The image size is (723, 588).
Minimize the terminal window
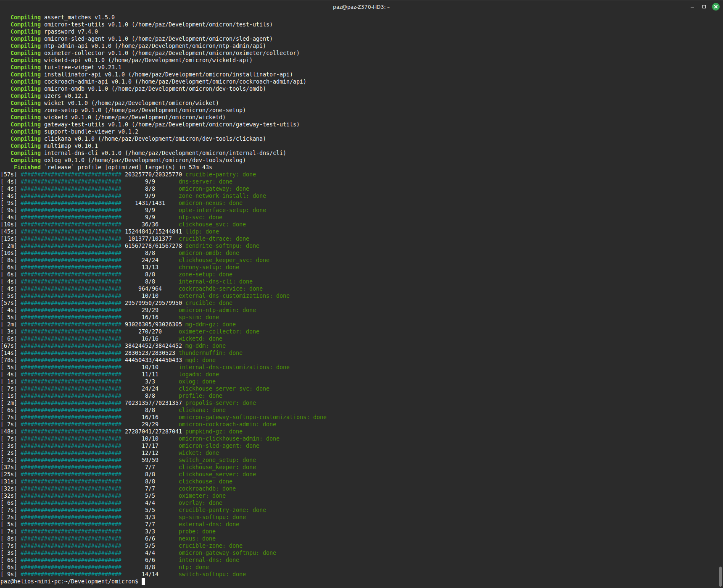tap(692, 7)
